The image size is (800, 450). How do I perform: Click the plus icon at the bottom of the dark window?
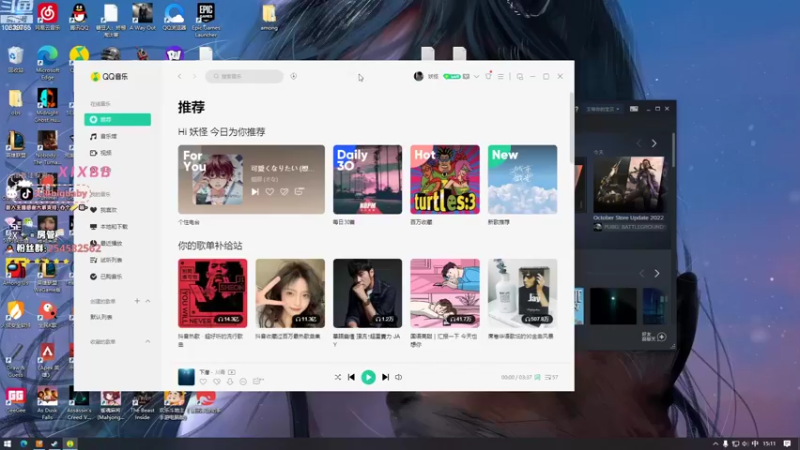tap(662, 337)
